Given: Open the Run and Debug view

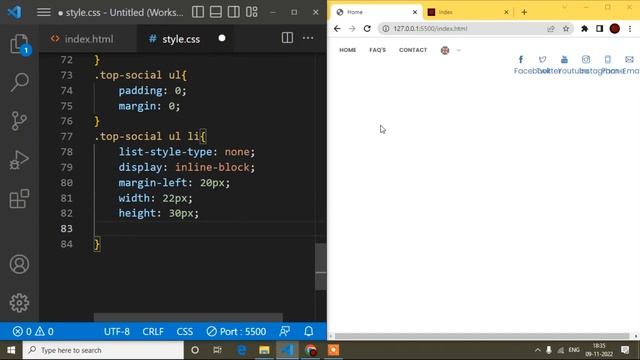Looking at the screenshot, I should pyautogui.click(x=19, y=160).
